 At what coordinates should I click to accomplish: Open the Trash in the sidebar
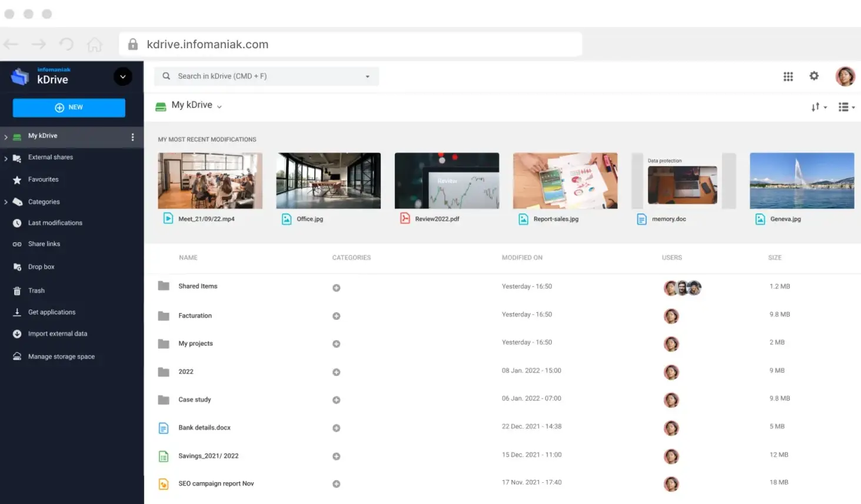click(x=36, y=291)
